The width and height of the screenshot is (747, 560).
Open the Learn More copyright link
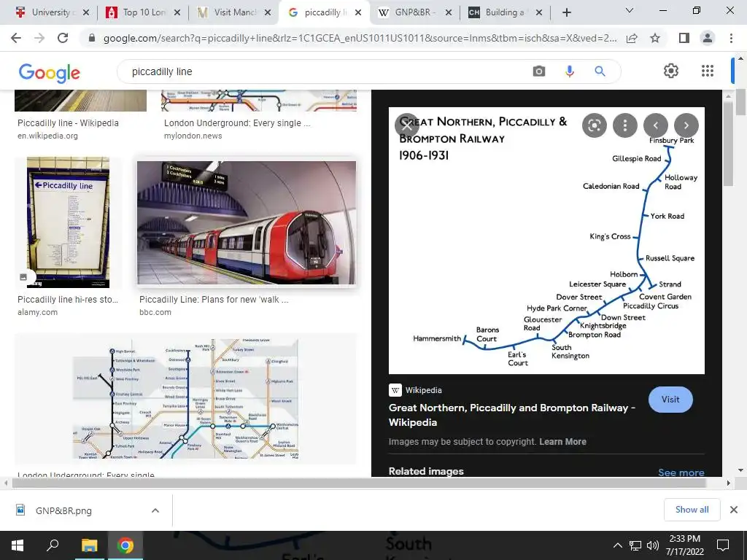pyautogui.click(x=562, y=441)
